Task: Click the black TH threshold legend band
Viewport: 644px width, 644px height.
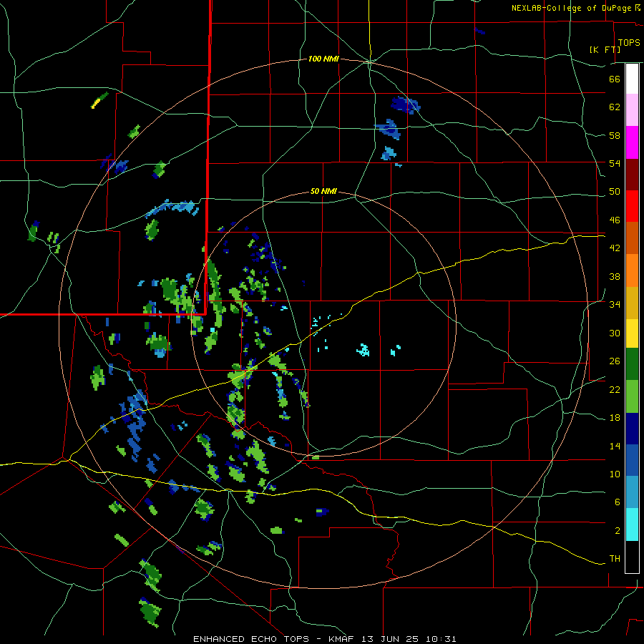Action: click(x=632, y=557)
